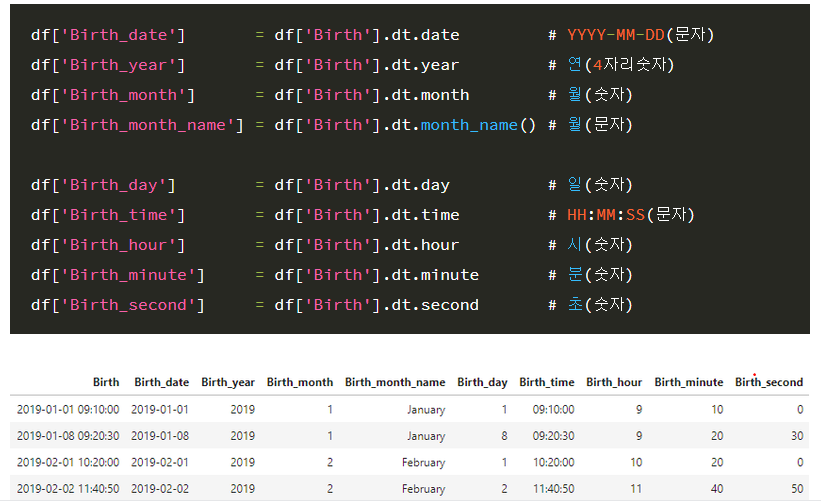The image size is (821, 504).
Task: Click Birth_date cell '2019-01-08'
Action: tap(160, 436)
